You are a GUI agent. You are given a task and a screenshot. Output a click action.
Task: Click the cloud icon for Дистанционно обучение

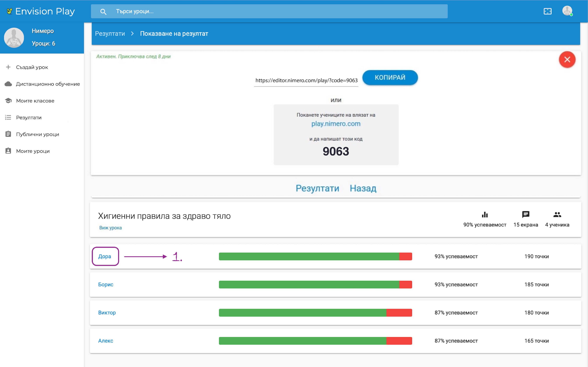coord(8,84)
